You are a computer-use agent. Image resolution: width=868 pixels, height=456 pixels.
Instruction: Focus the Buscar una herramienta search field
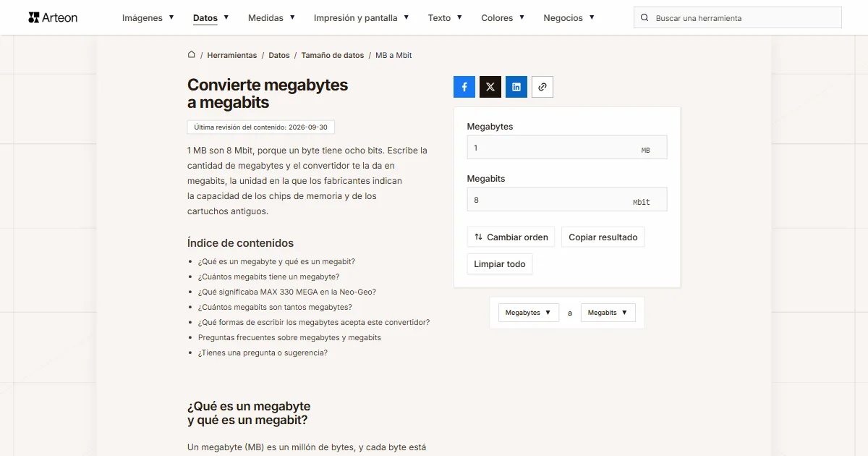pyautogui.click(x=738, y=18)
